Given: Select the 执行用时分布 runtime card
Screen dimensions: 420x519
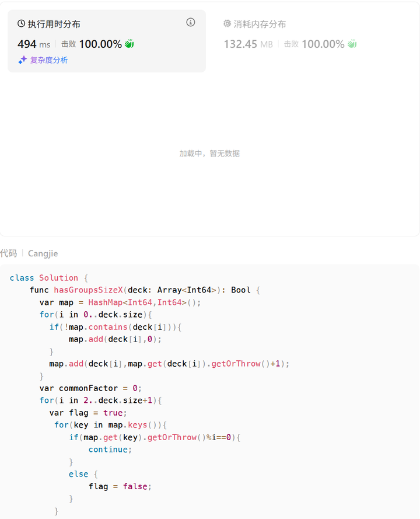Looking at the screenshot, I should click(107, 41).
